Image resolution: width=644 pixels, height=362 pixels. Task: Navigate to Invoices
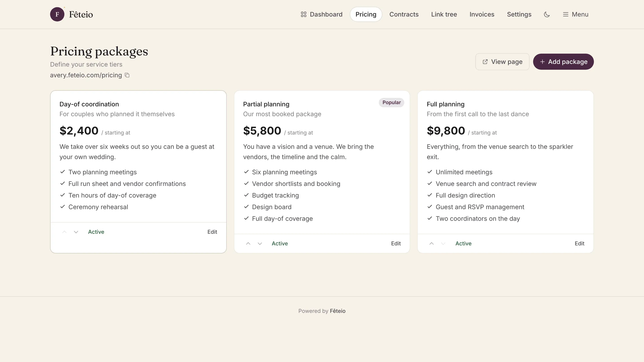click(x=482, y=14)
